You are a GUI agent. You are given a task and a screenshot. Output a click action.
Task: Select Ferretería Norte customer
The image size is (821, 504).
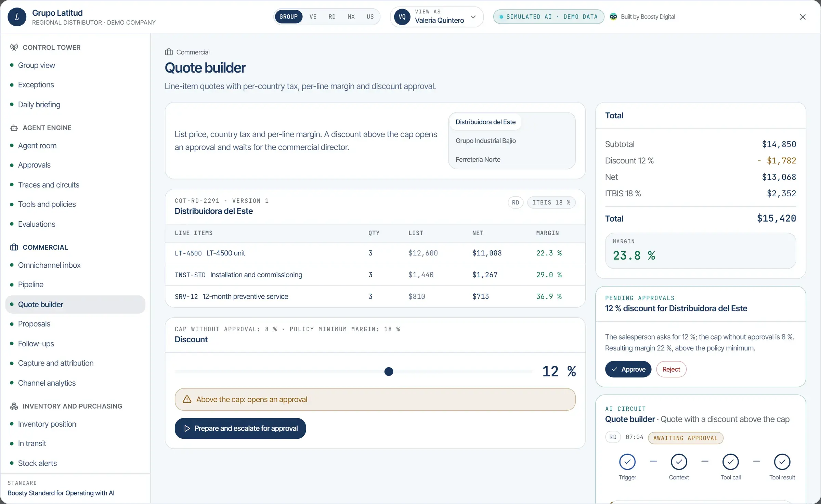tap(478, 160)
